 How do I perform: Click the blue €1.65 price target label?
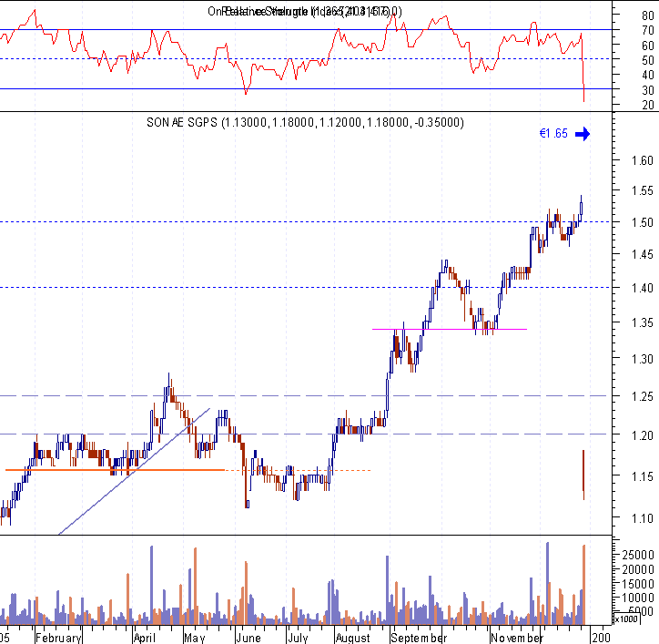[553, 134]
